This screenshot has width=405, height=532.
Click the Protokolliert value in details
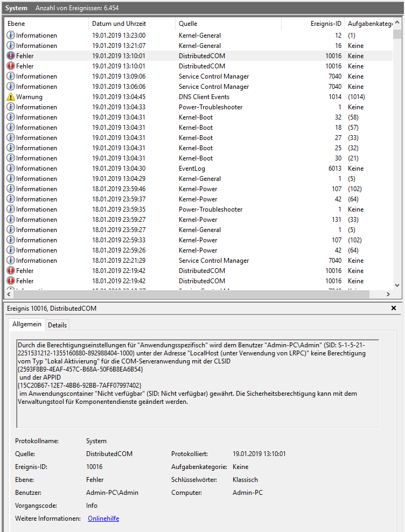(259, 454)
